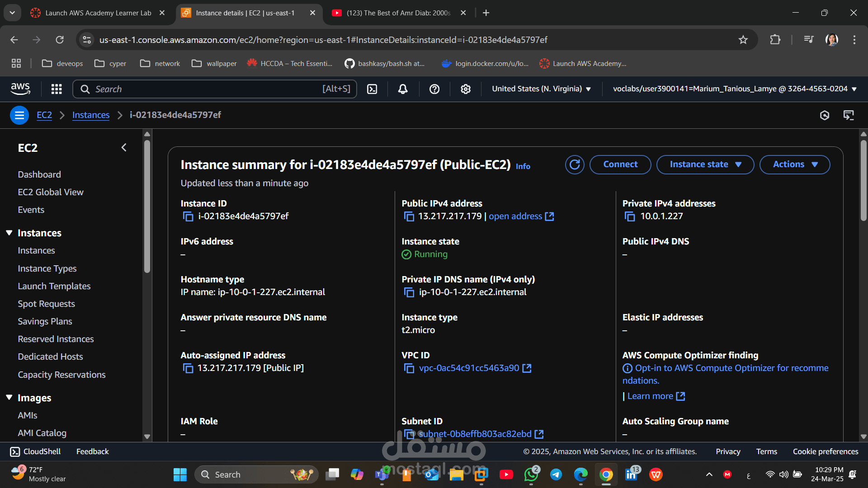Open the Info link beside instance summary
The height and width of the screenshot is (488, 868).
(523, 166)
